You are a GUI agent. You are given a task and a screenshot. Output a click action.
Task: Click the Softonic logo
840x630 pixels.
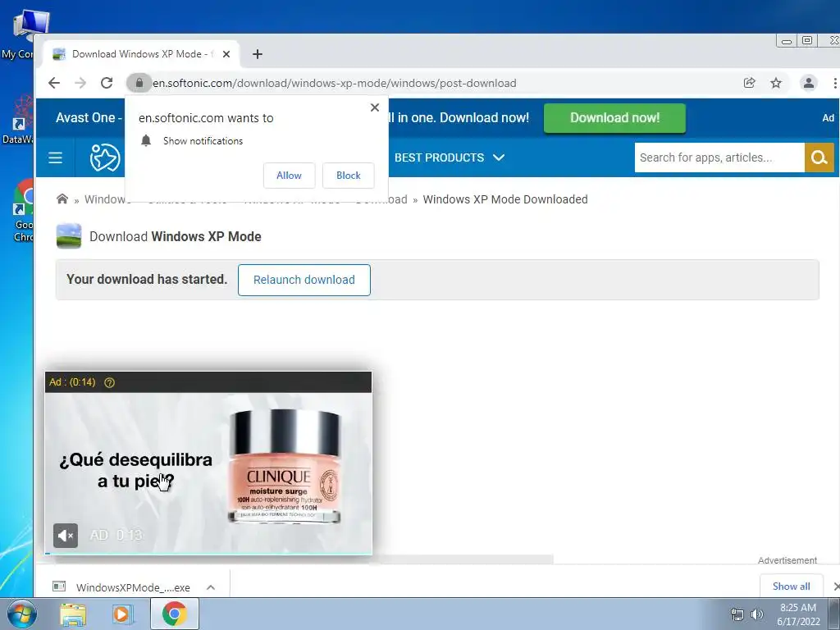(x=105, y=157)
